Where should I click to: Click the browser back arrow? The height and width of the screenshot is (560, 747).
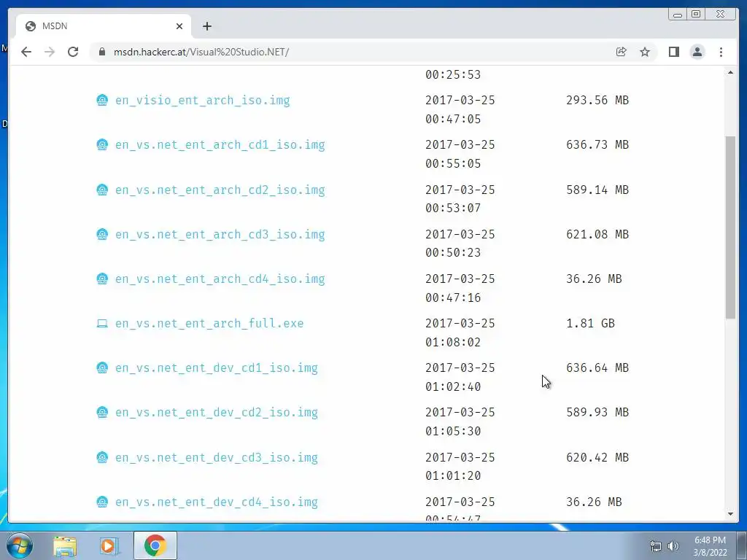26,52
